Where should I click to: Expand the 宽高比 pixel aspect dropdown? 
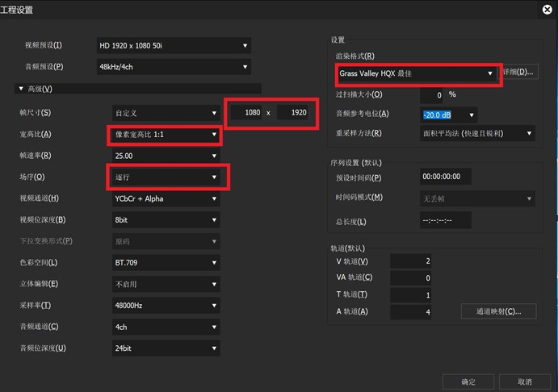click(166, 134)
